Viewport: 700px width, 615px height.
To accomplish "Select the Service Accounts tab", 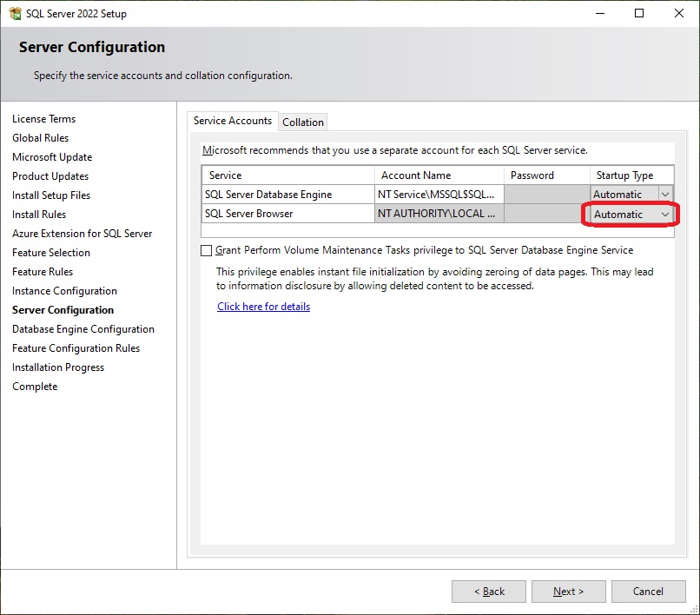I will (x=232, y=122).
